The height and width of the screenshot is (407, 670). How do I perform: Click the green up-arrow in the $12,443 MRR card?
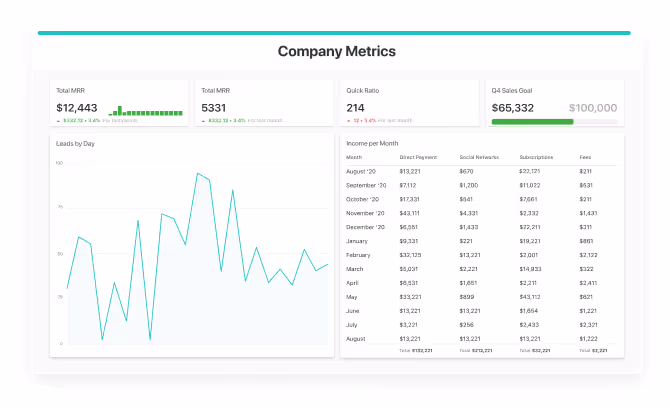(58, 121)
